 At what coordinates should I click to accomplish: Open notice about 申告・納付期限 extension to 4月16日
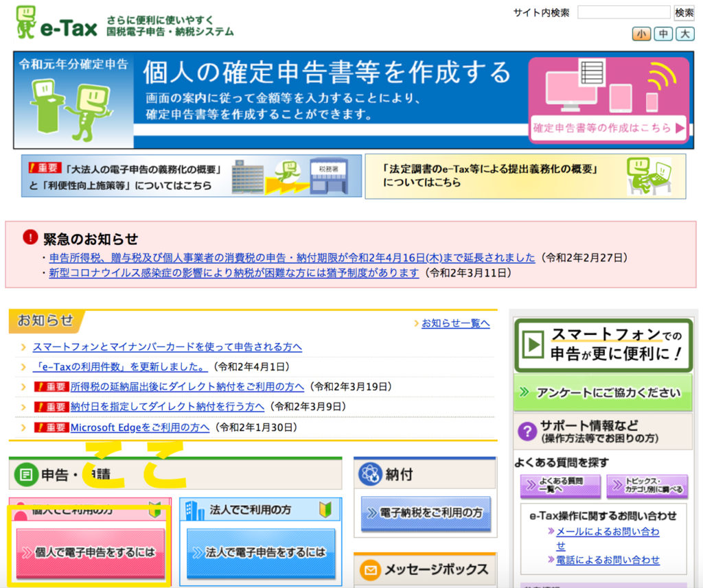(292, 258)
